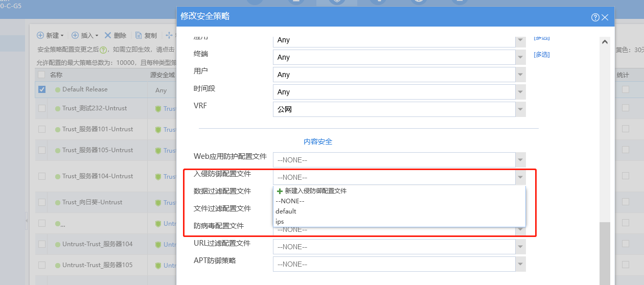Click the 复制 copy icon
Viewport: 644px width, 285px height.
pos(139,35)
